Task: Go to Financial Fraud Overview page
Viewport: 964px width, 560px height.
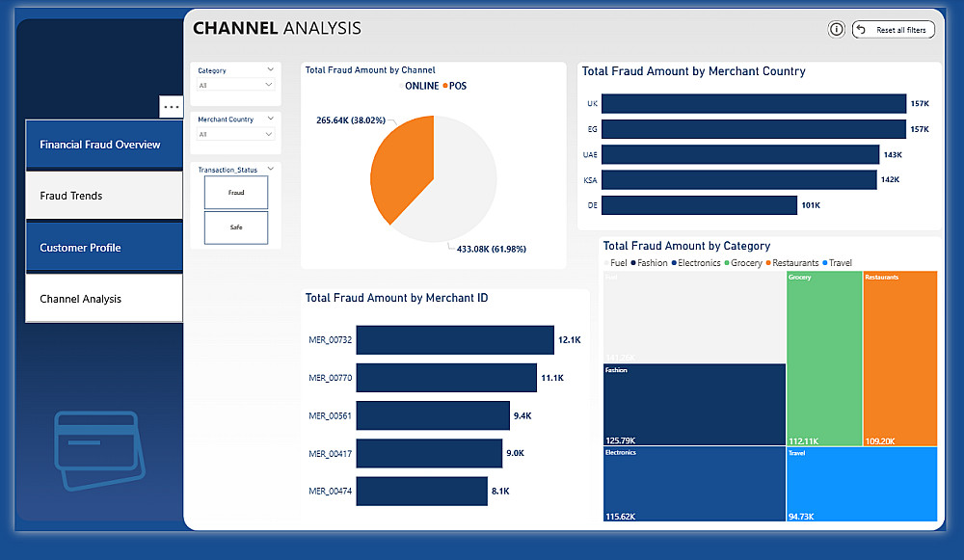Action: tap(104, 145)
